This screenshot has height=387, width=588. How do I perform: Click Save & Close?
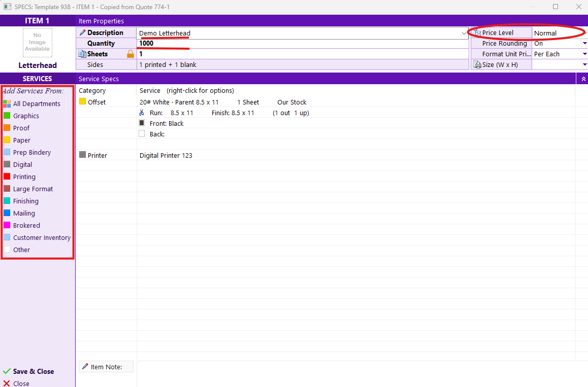coord(34,371)
